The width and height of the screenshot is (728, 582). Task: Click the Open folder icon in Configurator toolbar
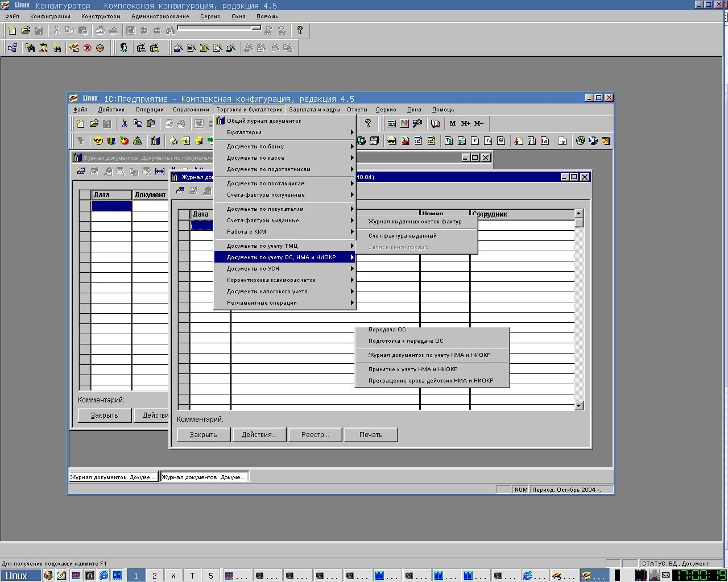pos(26,30)
